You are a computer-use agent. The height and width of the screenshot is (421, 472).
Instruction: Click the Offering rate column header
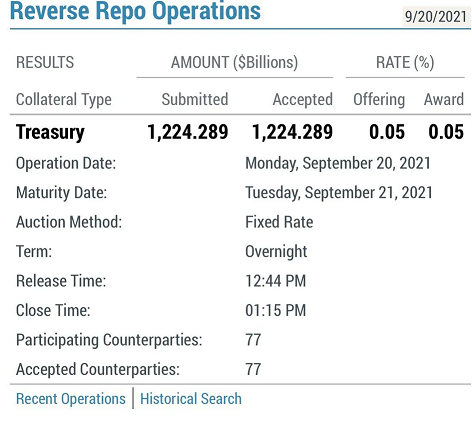click(379, 99)
